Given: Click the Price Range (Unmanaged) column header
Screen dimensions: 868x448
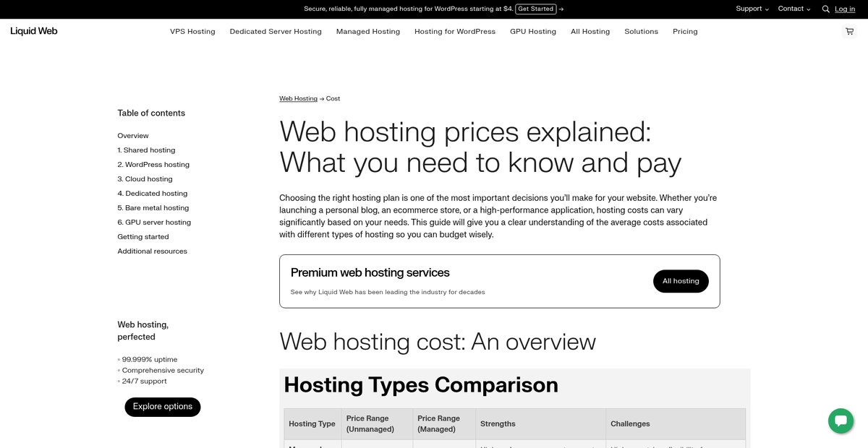Looking at the screenshot, I should coord(377,424).
